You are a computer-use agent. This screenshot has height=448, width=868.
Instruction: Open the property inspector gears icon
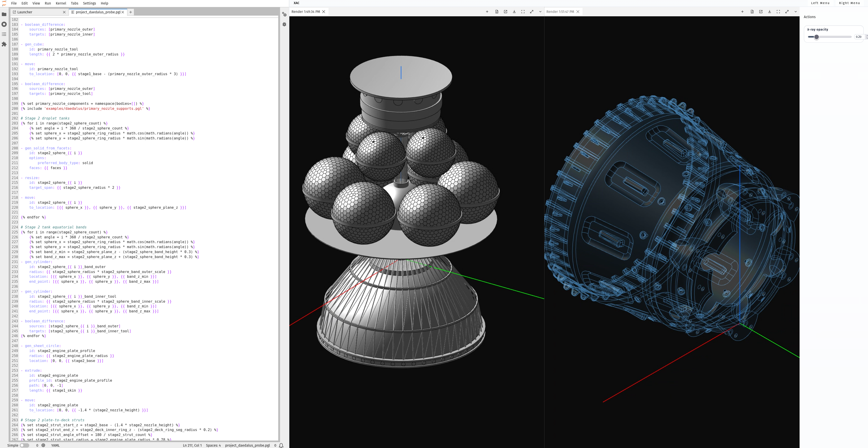(284, 14)
